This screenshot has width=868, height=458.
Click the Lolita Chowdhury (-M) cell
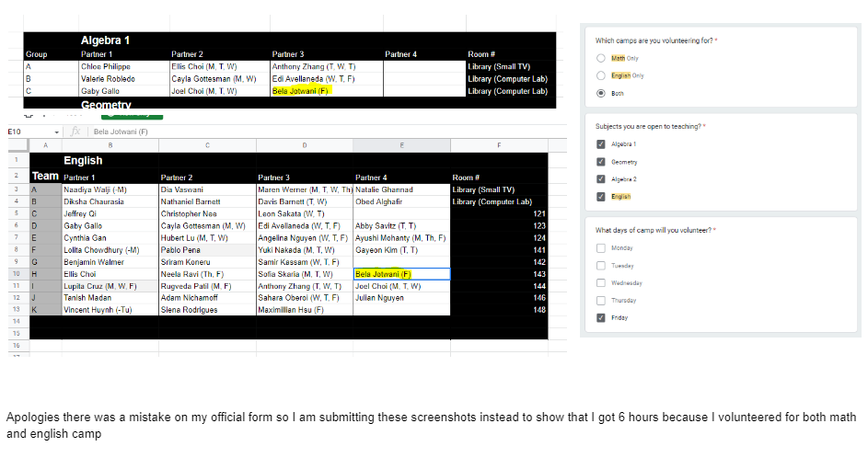tap(110, 250)
